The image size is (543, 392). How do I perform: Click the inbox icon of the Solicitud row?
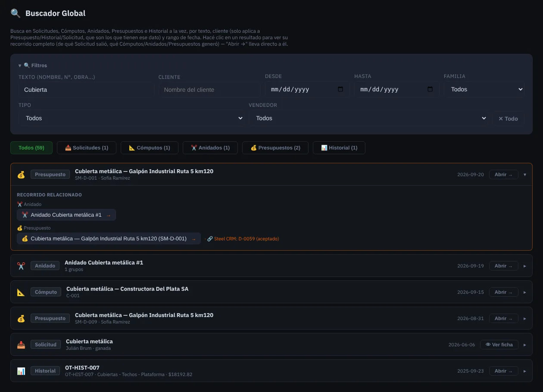pyautogui.click(x=21, y=345)
